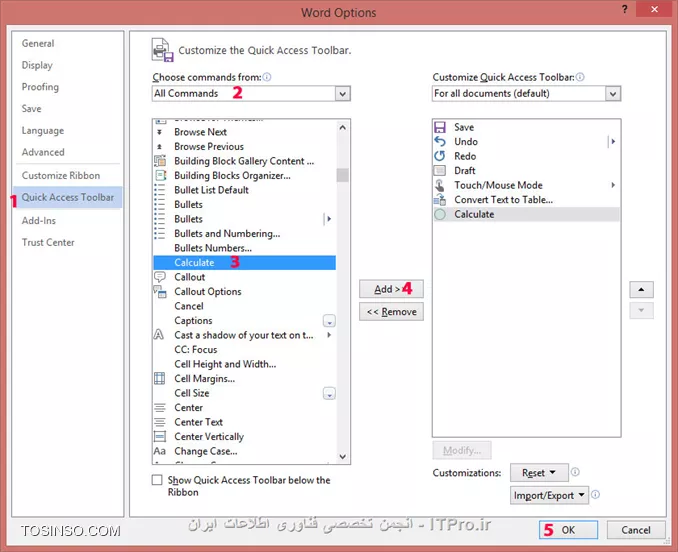This screenshot has height=552, width=678.
Task: Click the Callout speech bubble icon
Action: click(160, 277)
